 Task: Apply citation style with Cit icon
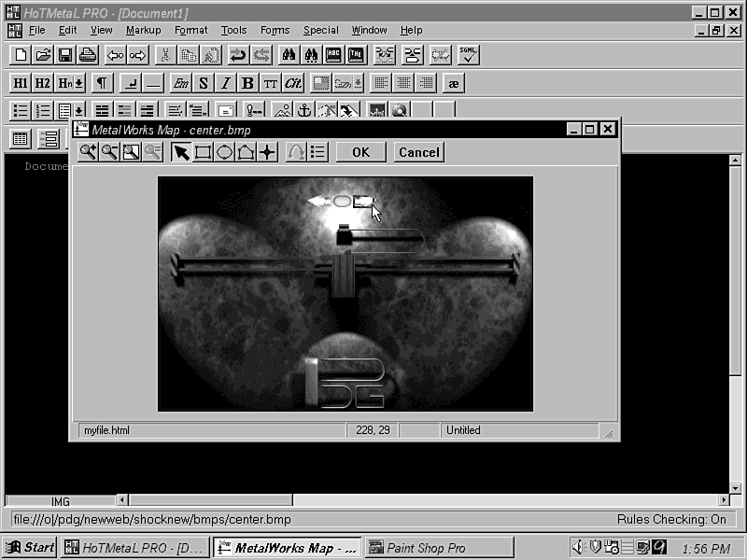[x=292, y=83]
